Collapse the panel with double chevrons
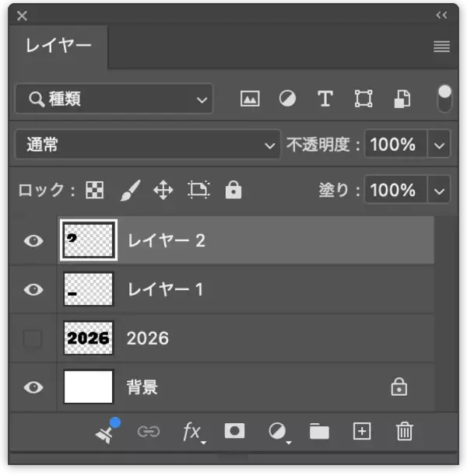Viewport: 467px width, 476px height. point(441,15)
